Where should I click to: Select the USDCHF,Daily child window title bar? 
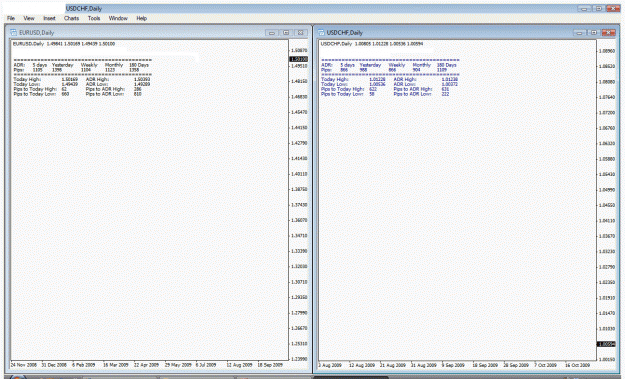pos(467,33)
